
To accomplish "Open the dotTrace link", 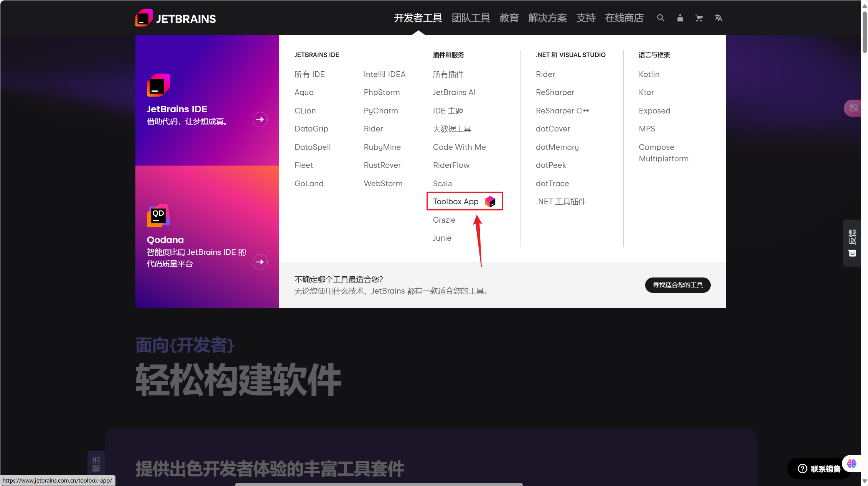I will (x=552, y=184).
